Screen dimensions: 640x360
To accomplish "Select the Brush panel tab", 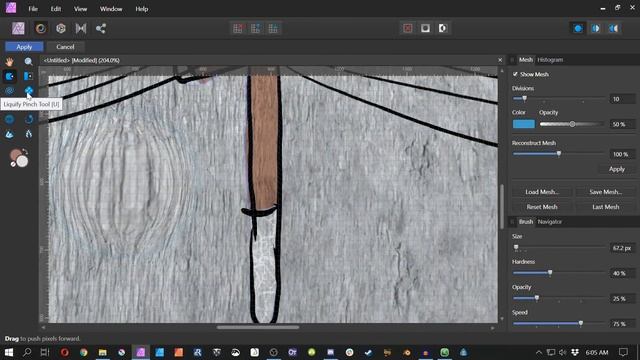I will point(526,222).
